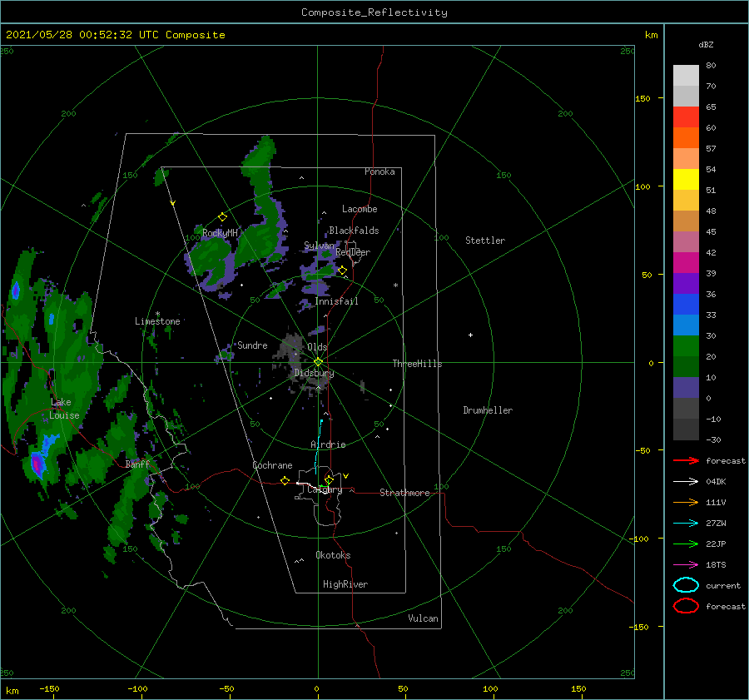Click the Stettler city label
Image resolution: width=749 pixels, height=700 pixels.
tap(485, 241)
